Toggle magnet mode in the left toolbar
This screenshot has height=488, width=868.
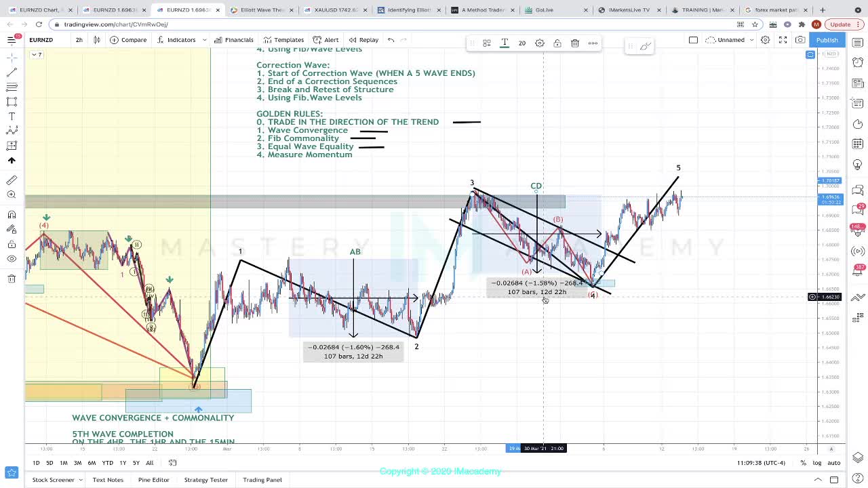click(12, 215)
